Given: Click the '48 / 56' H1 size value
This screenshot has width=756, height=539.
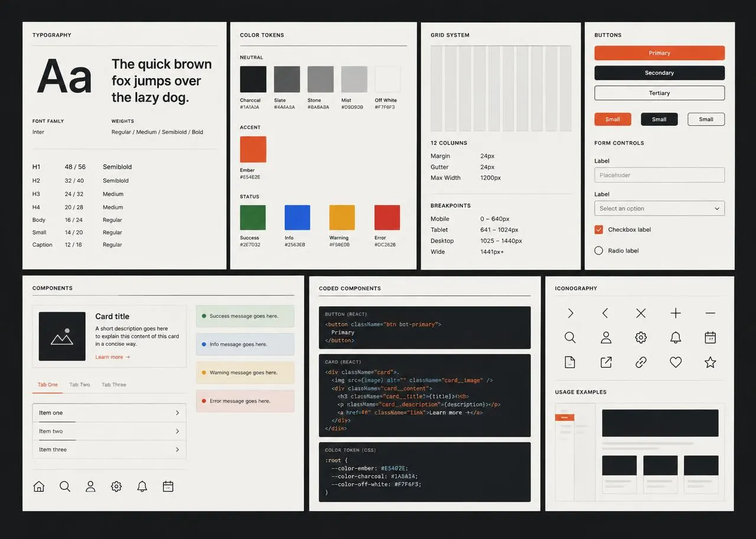Looking at the screenshot, I should click(75, 167).
